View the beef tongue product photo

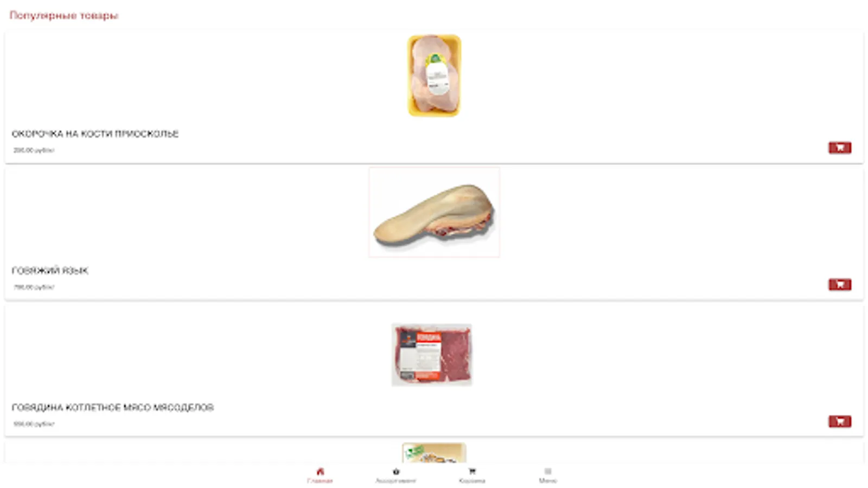434,212
